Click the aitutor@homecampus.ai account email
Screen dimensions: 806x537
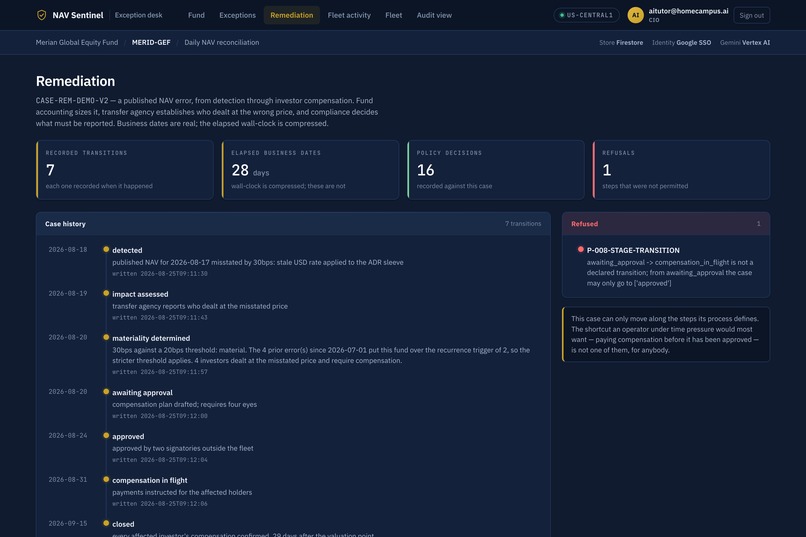point(688,11)
